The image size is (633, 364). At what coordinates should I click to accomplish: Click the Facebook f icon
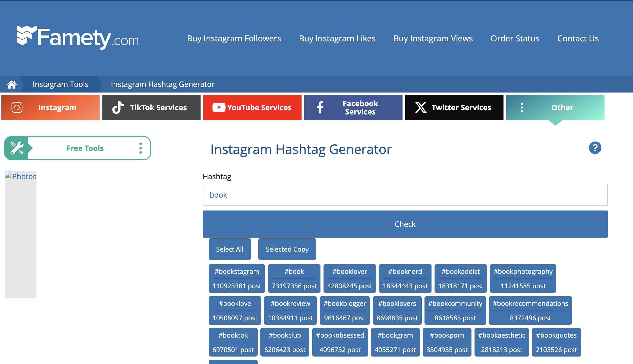click(320, 107)
